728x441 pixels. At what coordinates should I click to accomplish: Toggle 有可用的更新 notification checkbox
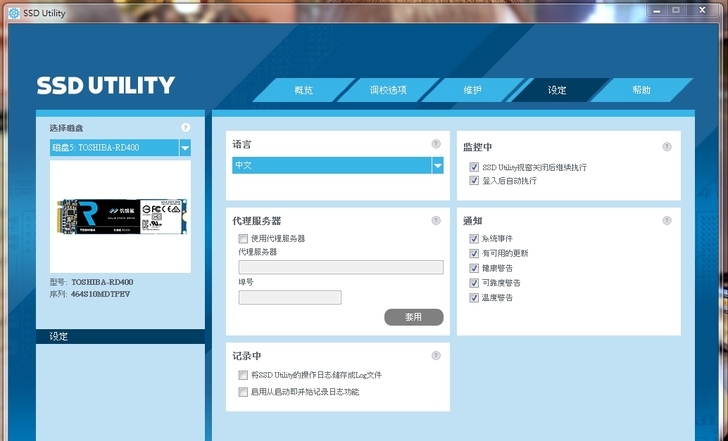coord(474,253)
